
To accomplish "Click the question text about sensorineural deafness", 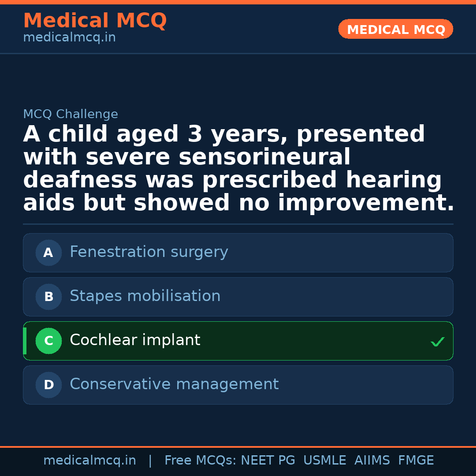I will click(238, 169).
